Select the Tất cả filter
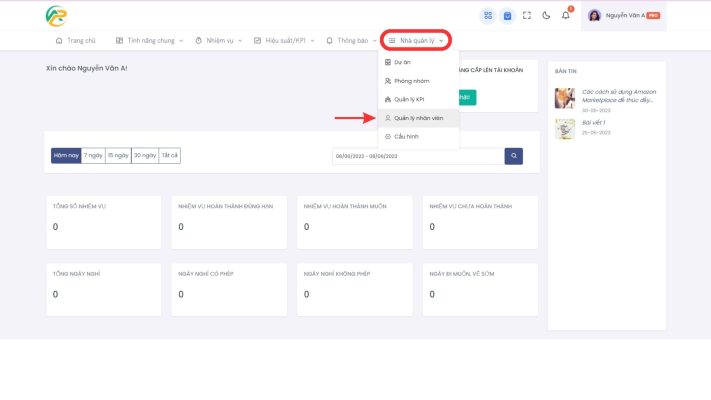 [x=170, y=155]
